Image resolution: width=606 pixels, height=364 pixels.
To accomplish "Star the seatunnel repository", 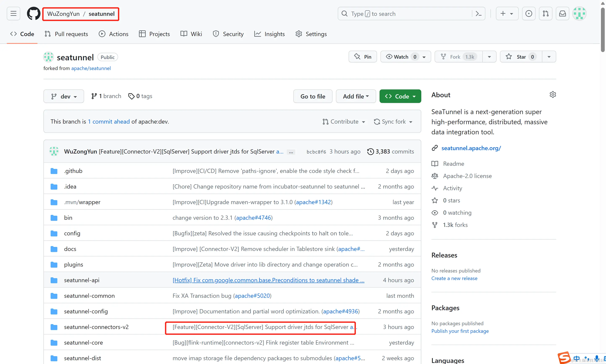I will point(521,57).
